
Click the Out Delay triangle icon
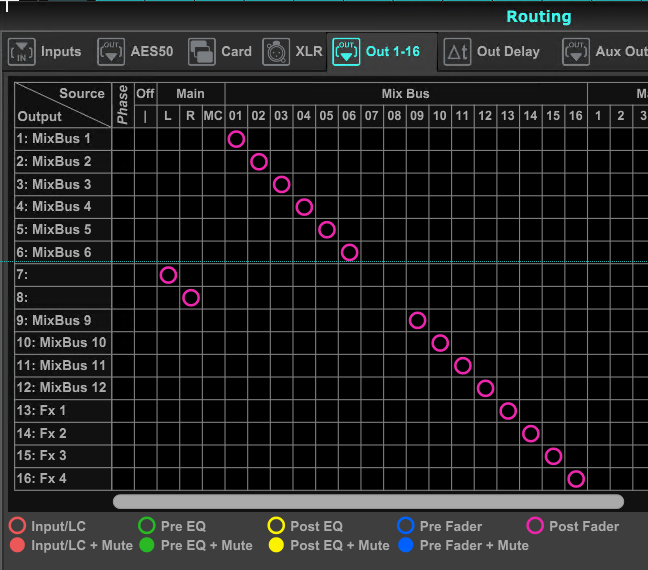click(457, 52)
